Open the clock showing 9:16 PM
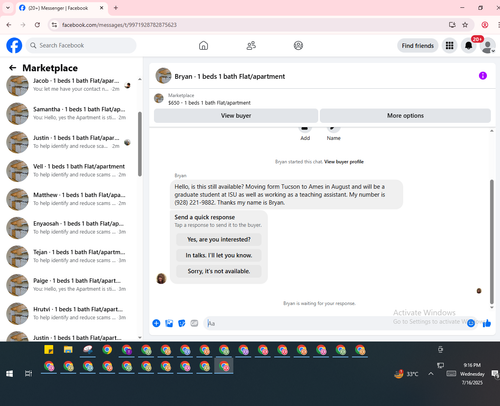Viewport: 500px width, 406px height. tap(472, 374)
